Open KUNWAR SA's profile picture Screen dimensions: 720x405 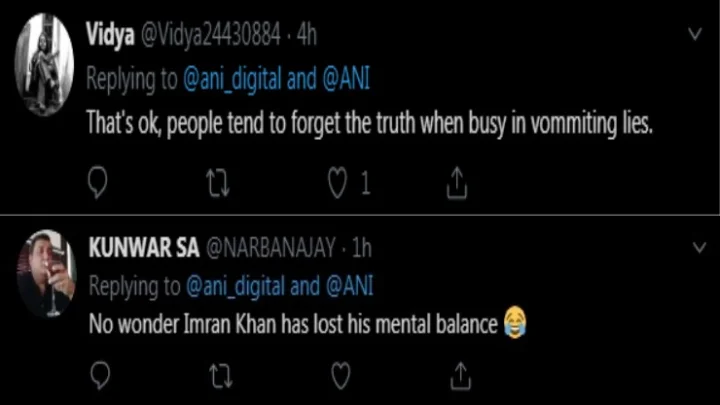[45, 272]
